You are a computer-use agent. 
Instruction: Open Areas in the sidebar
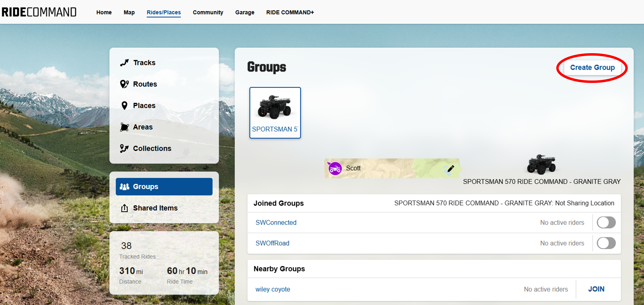click(164, 127)
